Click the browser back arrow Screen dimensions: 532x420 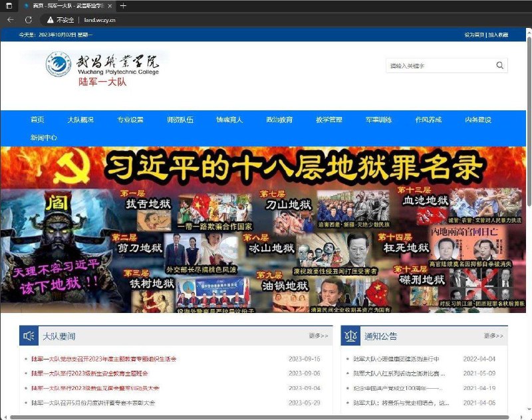tap(10, 20)
